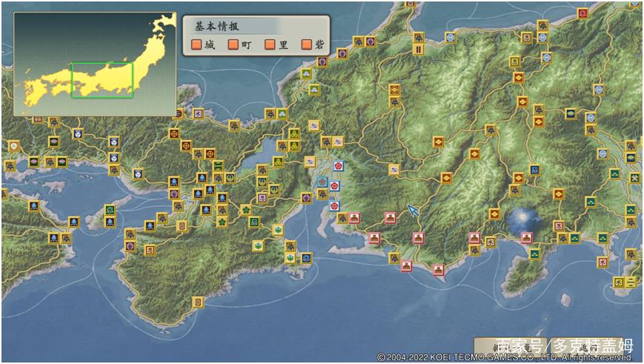
Task: Select the isolated beige bird crest in central mountains
Action: point(394,169)
